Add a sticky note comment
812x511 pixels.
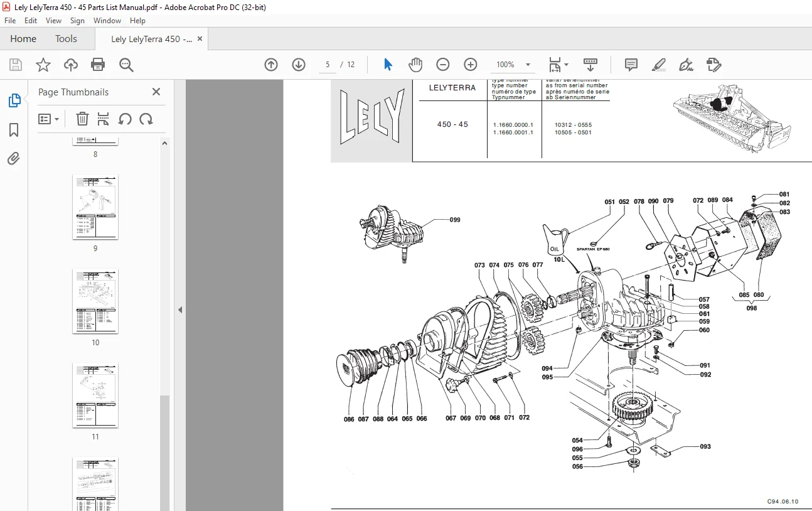tap(631, 65)
